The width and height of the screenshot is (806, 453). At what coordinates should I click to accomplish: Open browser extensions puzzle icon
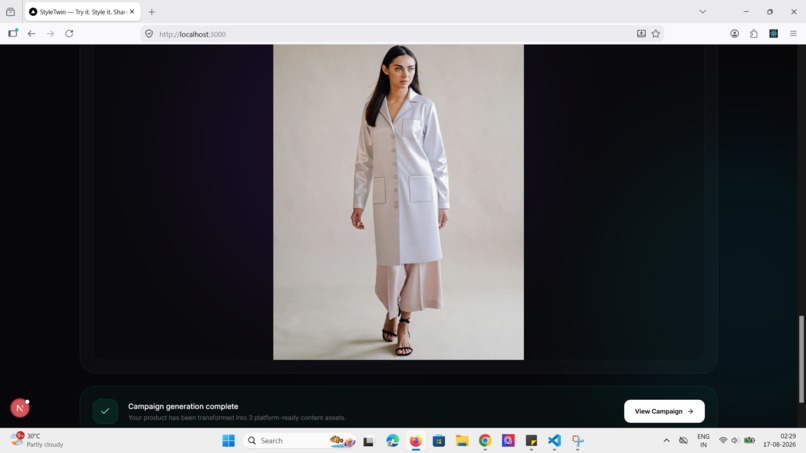[x=754, y=34]
